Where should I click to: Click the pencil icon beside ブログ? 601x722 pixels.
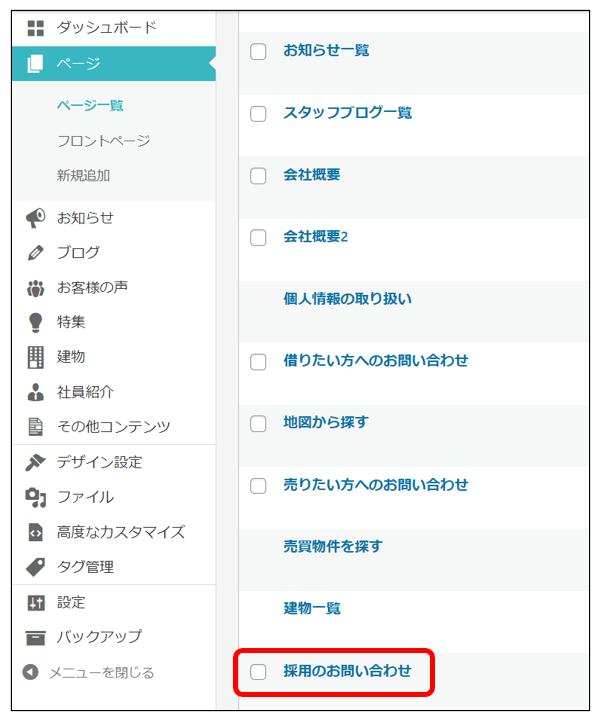[35, 253]
